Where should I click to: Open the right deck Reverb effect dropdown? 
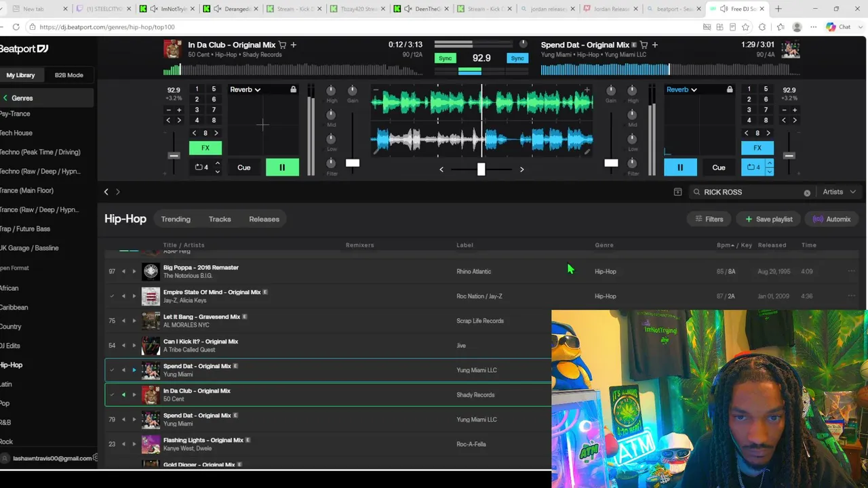[682, 89]
